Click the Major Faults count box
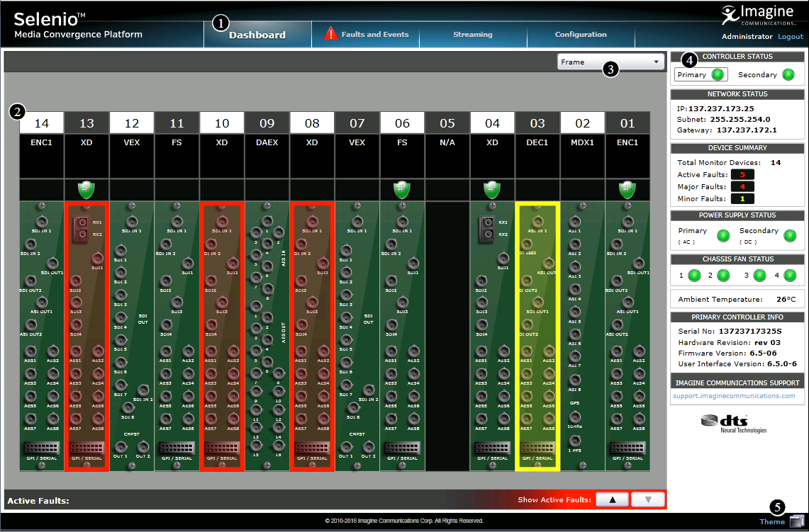809x532 pixels. [x=742, y=186]
